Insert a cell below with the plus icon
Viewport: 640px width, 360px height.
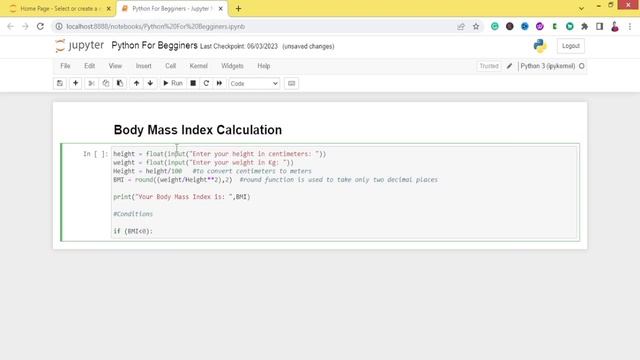pos(76,83)
